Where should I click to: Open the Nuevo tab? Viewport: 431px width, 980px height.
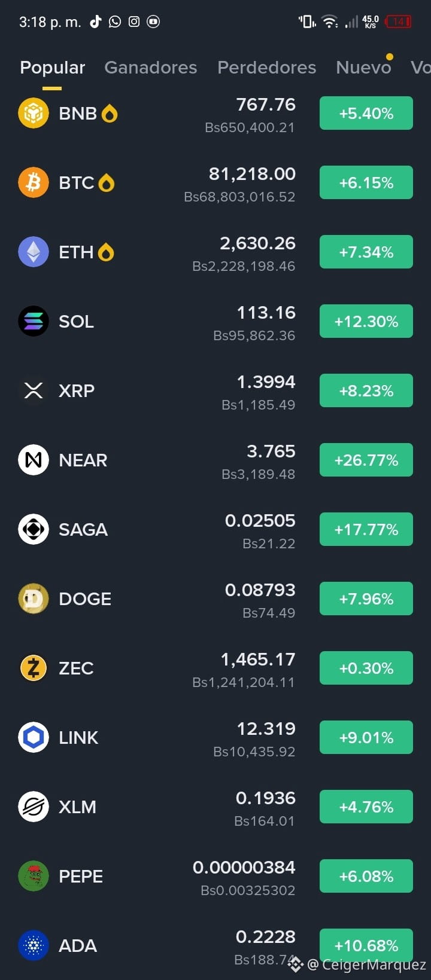click(363, 68)
